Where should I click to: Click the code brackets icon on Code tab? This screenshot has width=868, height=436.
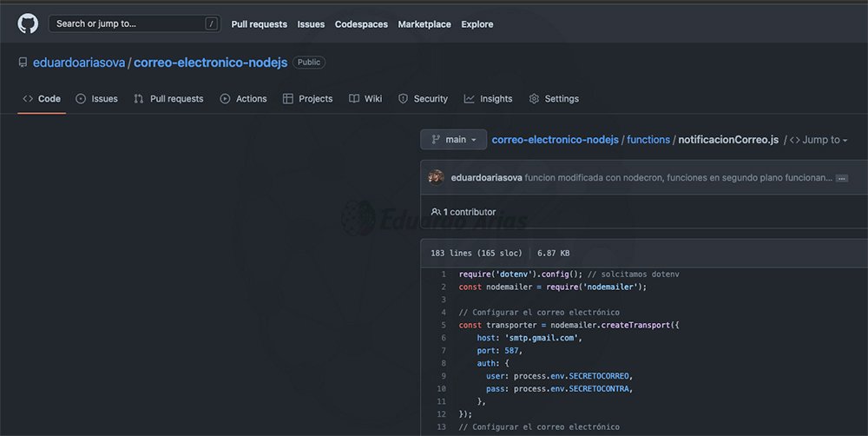click(x=28, y=99)
